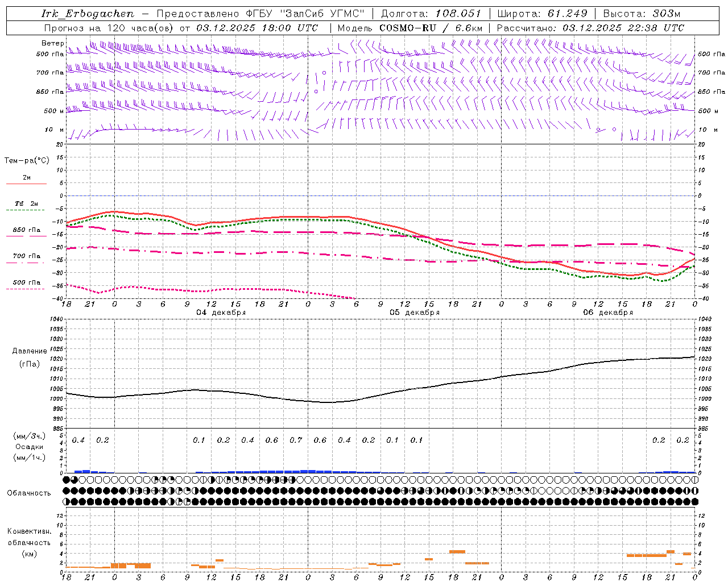Image resolution: width=728 pixels, height=582 pixels.
Task: Click the (мм/1ч.) units label
Action: [x=30, y=458]
